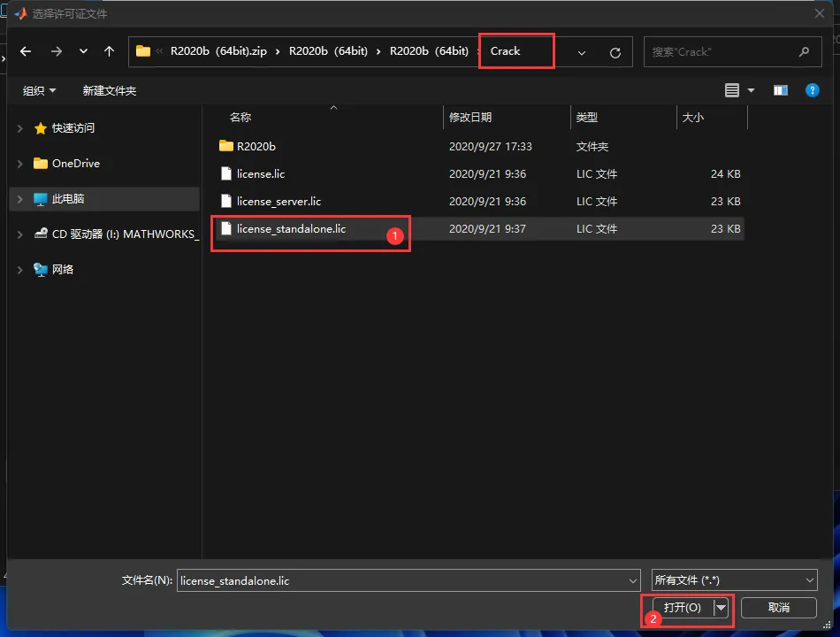
Task: Open the 打开 button split dropdown arrow
Action: 721,608
